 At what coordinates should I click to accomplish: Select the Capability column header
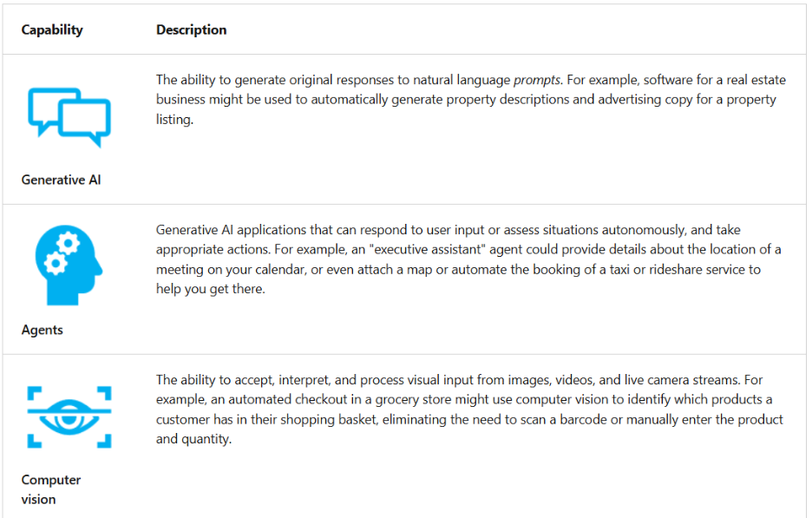tap(52, 30)
